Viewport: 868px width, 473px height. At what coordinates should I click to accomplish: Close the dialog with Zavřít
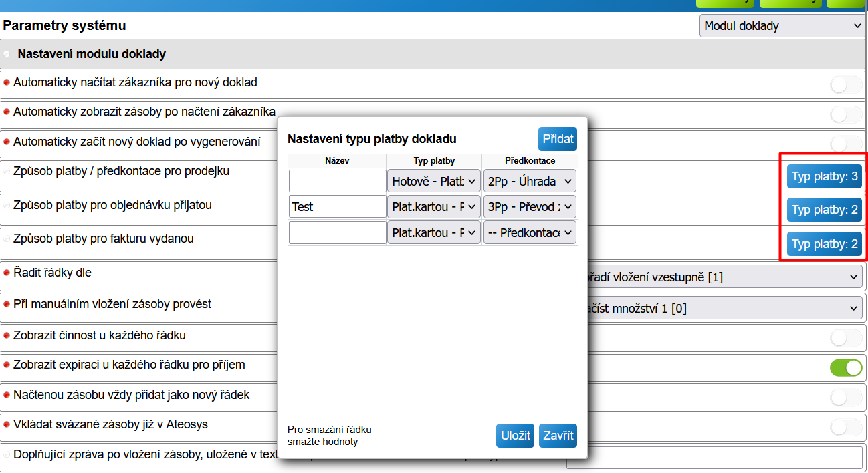point(558,436)
